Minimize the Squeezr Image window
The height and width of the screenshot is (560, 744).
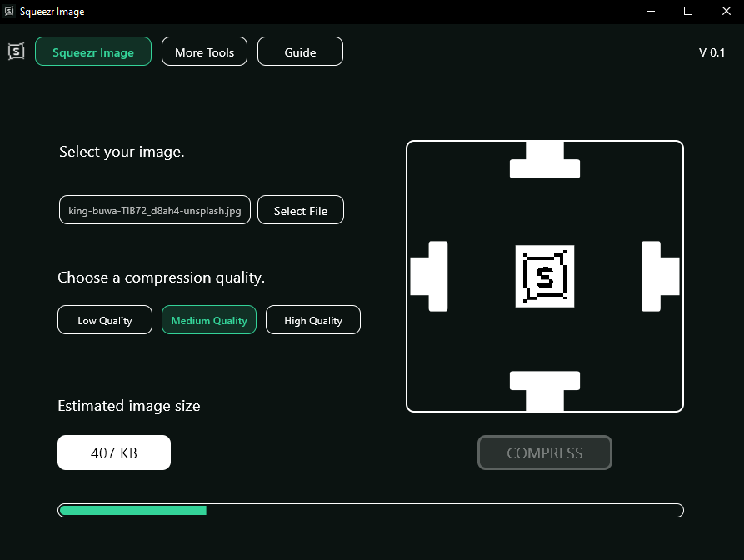(651, 11)
